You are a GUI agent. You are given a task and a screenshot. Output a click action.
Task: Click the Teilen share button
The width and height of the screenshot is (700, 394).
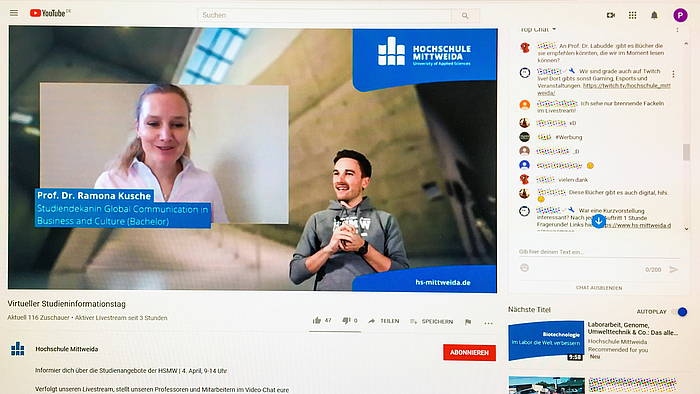[x=384, y=321]
